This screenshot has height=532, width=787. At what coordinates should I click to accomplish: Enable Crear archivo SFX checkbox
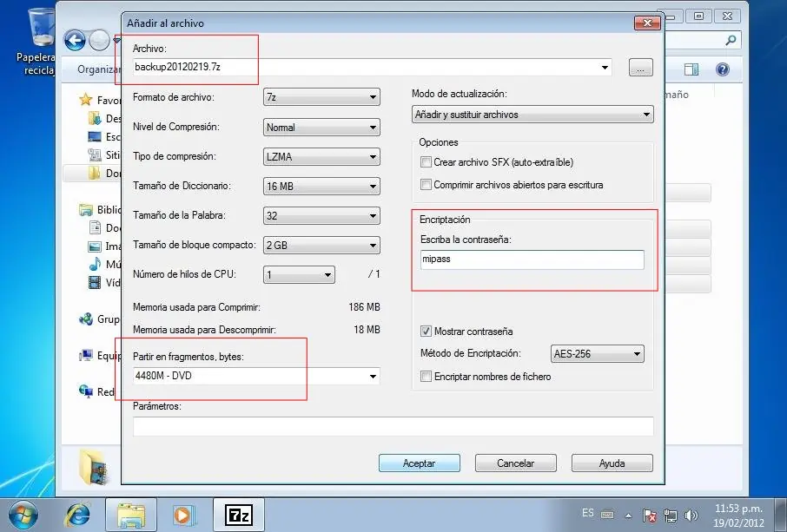tap(427, 162)
